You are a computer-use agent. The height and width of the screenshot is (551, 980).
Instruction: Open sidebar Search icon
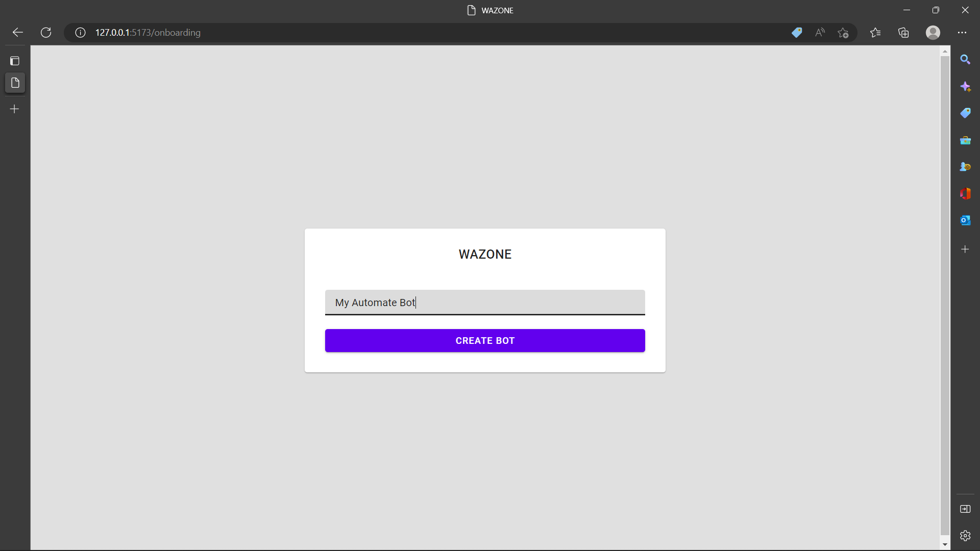[965, 60]
